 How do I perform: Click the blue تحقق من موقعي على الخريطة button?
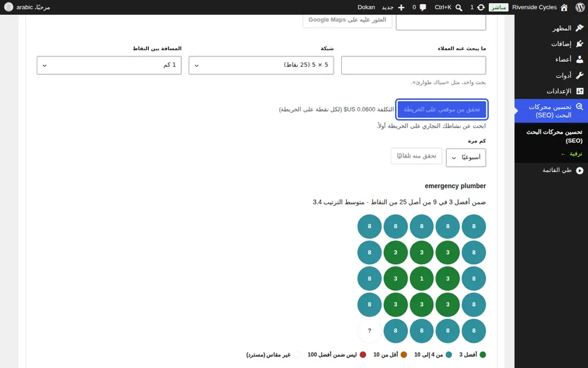pos(442,109)
